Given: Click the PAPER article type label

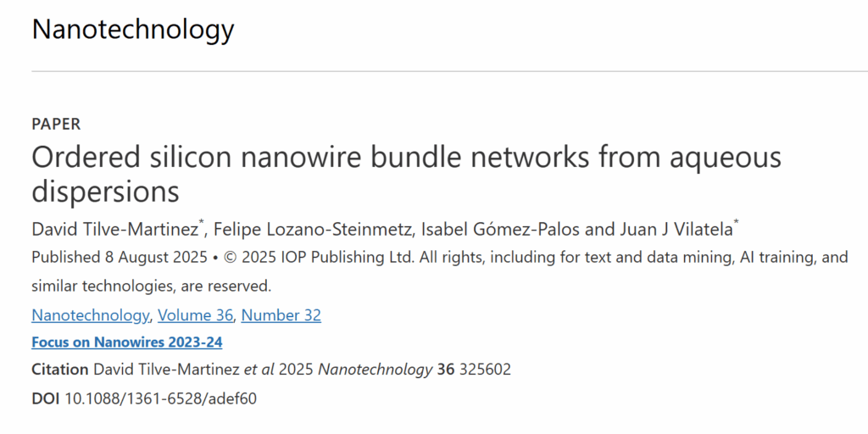Looking at the screenshot, I should pos(56,125).
